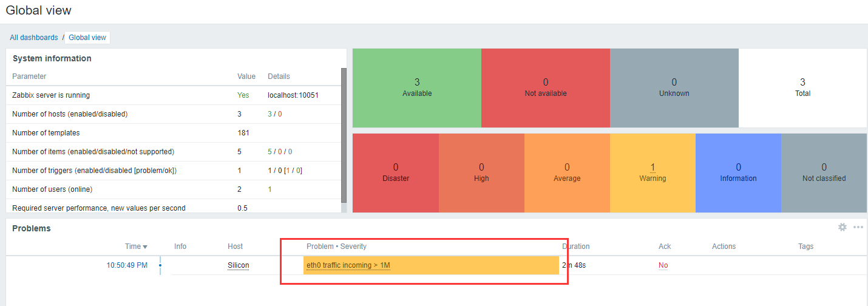Open eth0 traffic incoming > 1M problem
The image size is (868, 306).
(348, 265)
